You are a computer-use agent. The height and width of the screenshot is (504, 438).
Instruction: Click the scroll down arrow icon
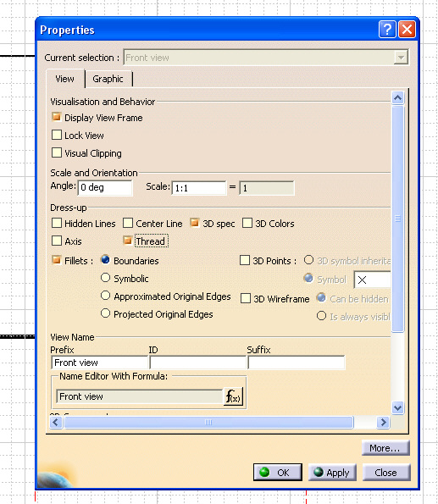coord(398,408)
